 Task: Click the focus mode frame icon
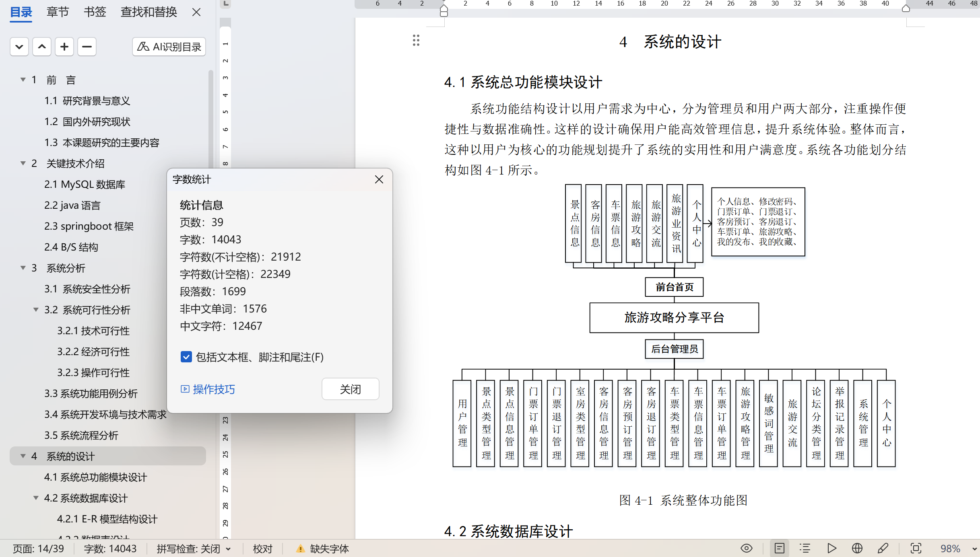[x=916, y=548]
